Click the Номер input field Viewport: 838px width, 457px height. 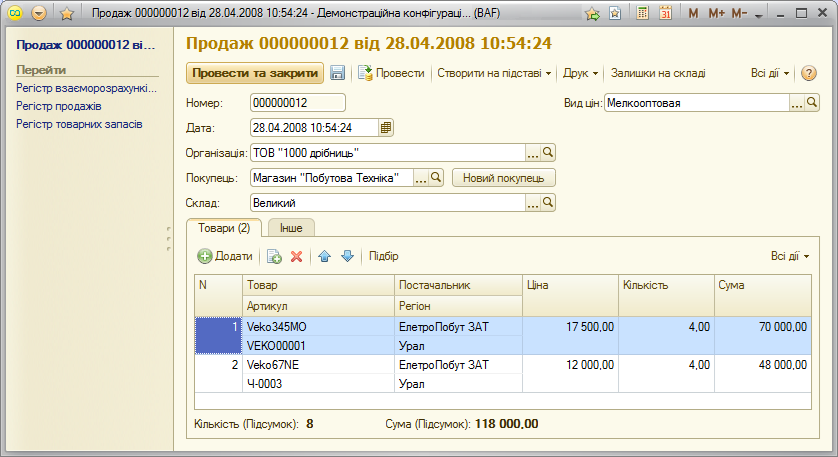[x=298, y=103]
